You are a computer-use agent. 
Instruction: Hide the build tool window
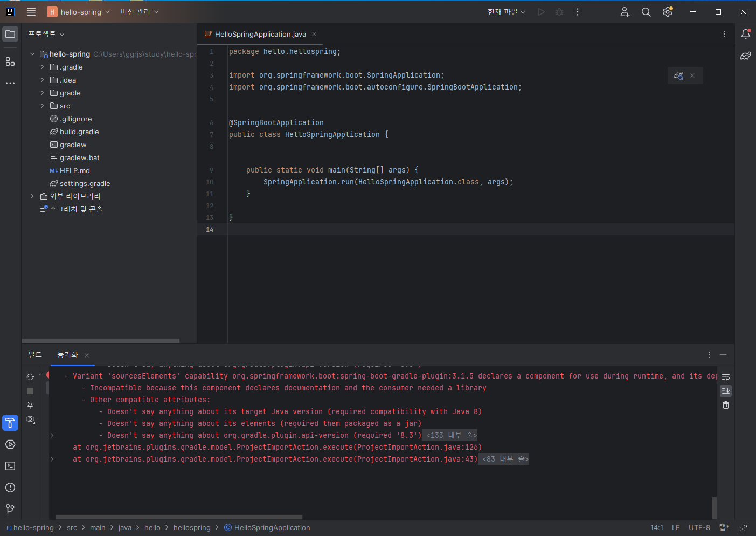point(723,355)
